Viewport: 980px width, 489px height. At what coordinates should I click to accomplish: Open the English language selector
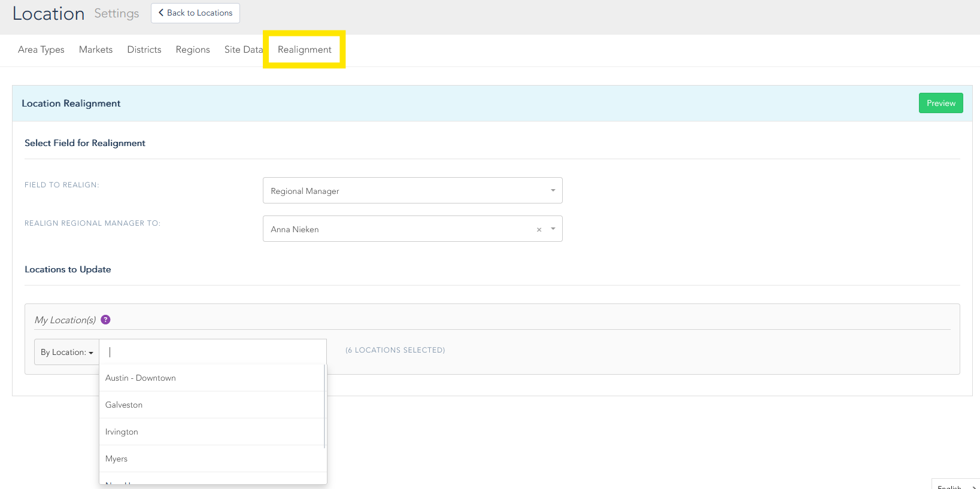(x=954, y=486)
